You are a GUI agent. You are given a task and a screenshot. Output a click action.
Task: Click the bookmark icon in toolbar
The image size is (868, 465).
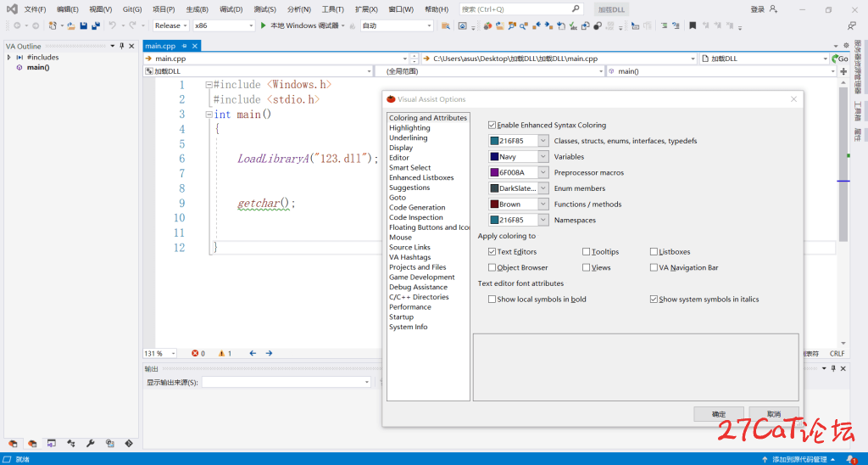[x=693, y=25]
